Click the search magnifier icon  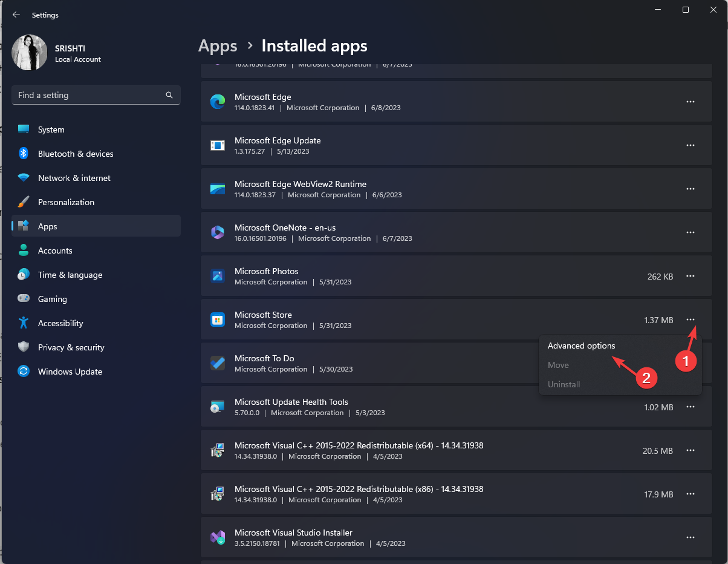tap(169, 95)
